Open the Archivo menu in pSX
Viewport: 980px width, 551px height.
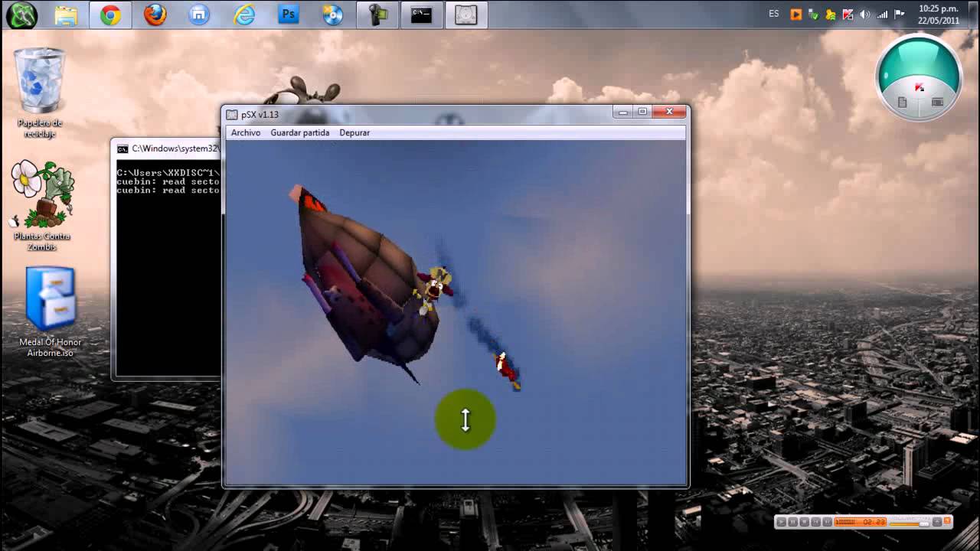(246, 132)
